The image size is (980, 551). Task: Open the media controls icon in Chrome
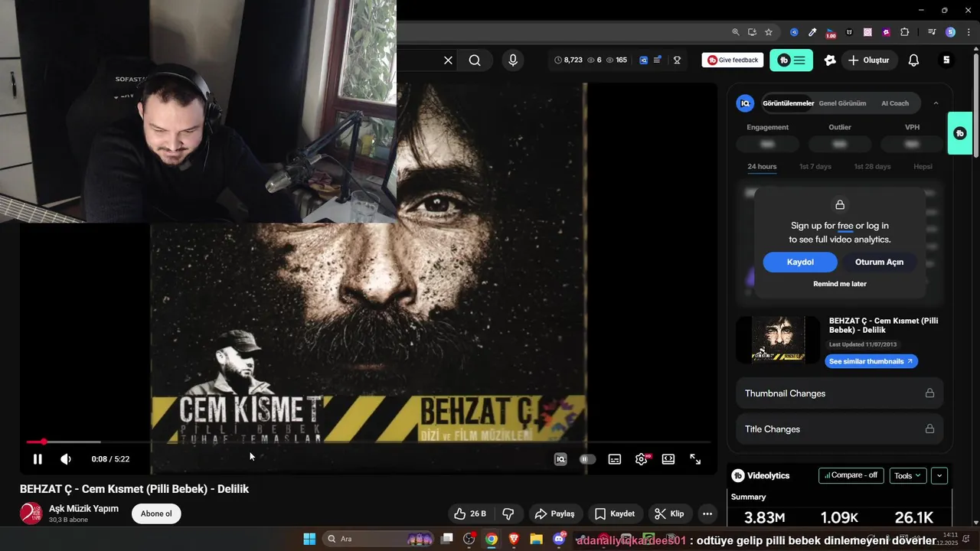(x=932, y=32)
